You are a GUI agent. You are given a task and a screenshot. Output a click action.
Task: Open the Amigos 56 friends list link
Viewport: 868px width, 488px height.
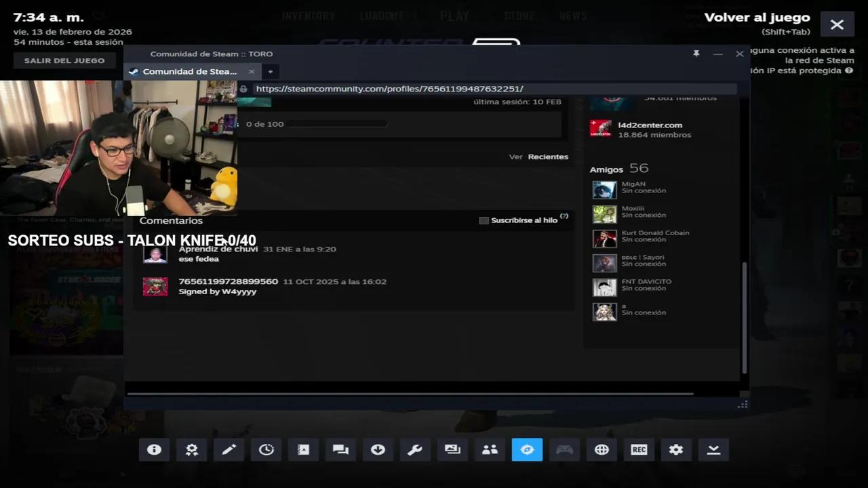pyautogui.click(x=619, y=169)
